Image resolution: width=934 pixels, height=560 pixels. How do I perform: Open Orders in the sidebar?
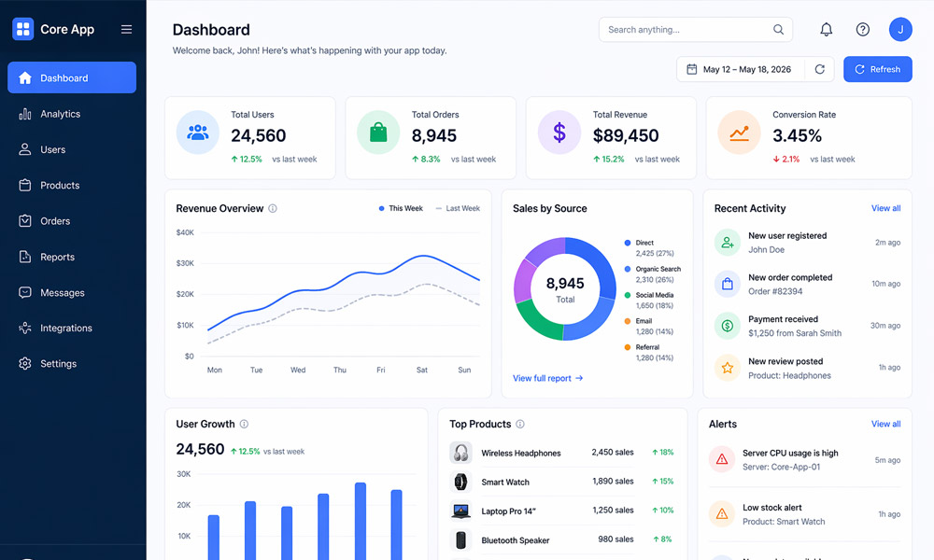coord(72,221)
